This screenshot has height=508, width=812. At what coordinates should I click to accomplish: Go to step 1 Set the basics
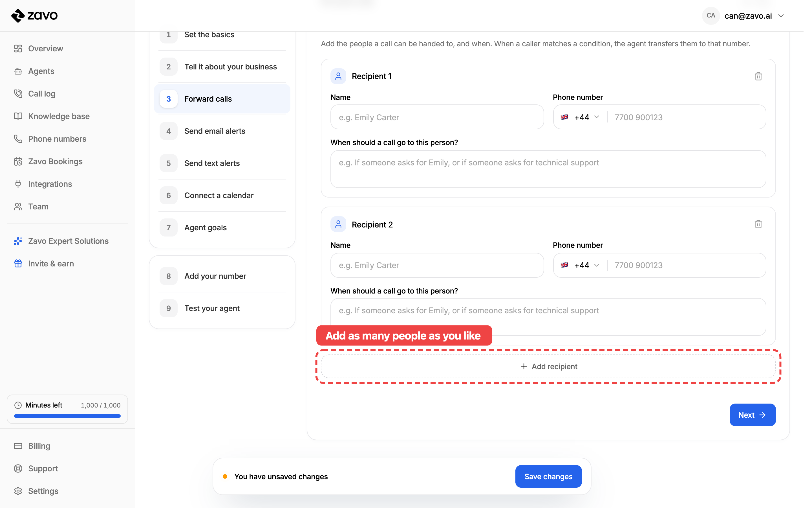222,35
